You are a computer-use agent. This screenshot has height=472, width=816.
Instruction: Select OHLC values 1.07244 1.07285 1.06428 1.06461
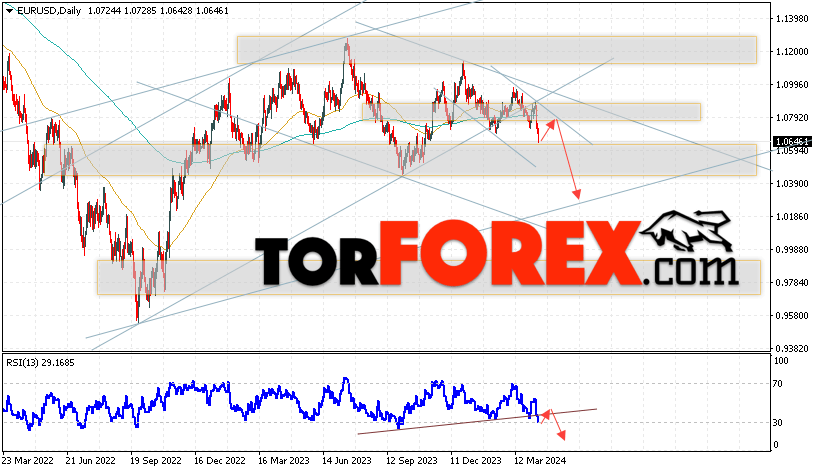pyautogui.click(x=158, y=11)
